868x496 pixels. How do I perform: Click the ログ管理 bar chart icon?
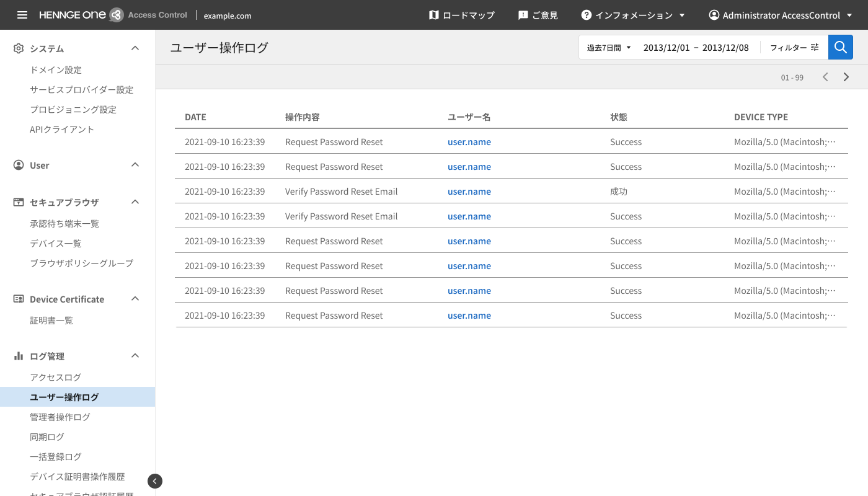pyautogui.click(x=19, y=356)
